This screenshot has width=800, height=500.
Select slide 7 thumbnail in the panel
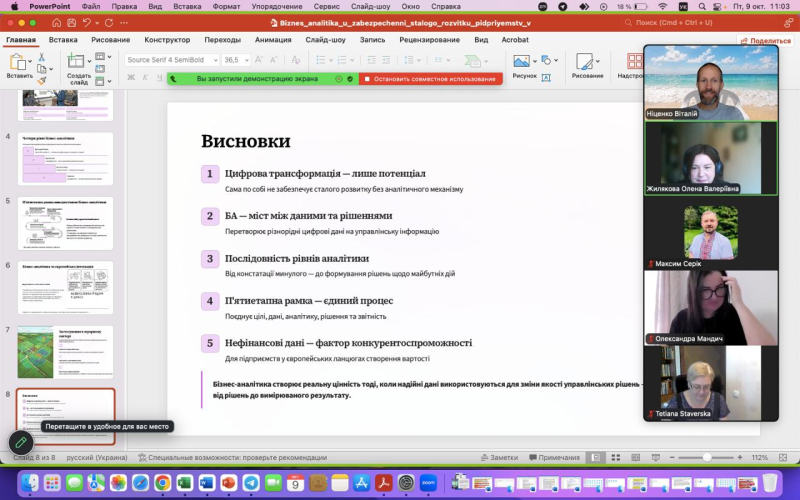point(65,352)
